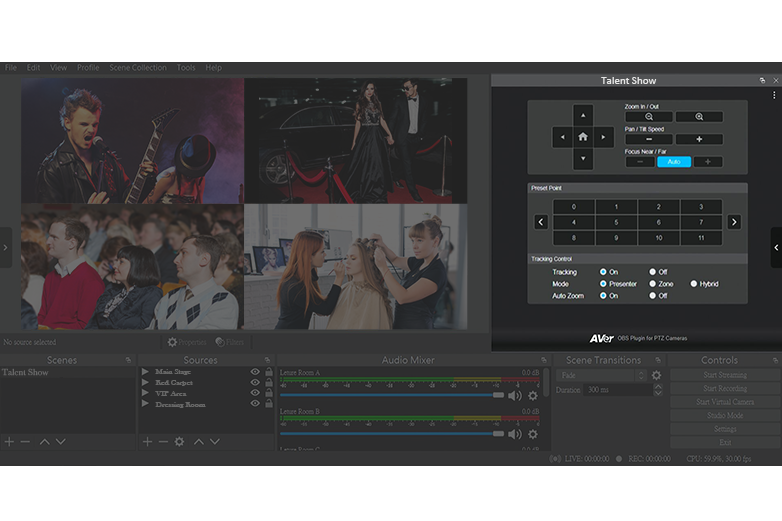Open the Tools menu
The width and height of the screenshot is (782, 521).
click(x=186, y=68)
